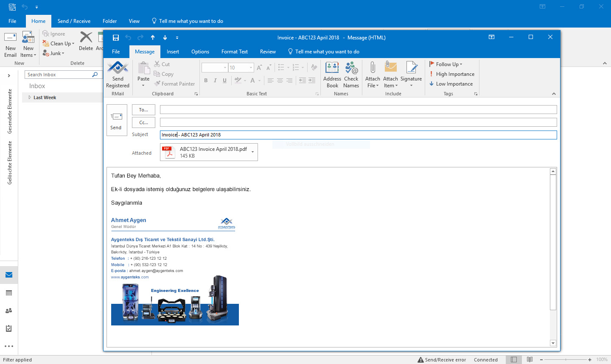This screenshot has height=364, width=611.
Task: Open the Send / Receive tab
Action: pyautogui.click(x=74, y=21)
